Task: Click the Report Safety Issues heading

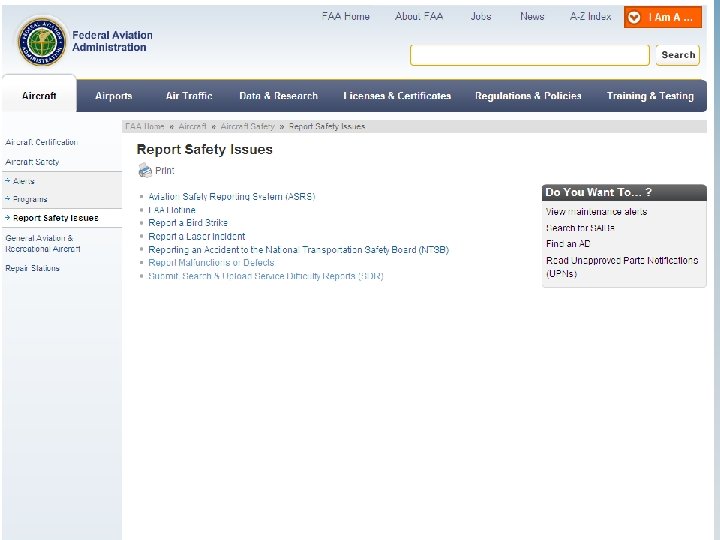Action: coord(204,149)
